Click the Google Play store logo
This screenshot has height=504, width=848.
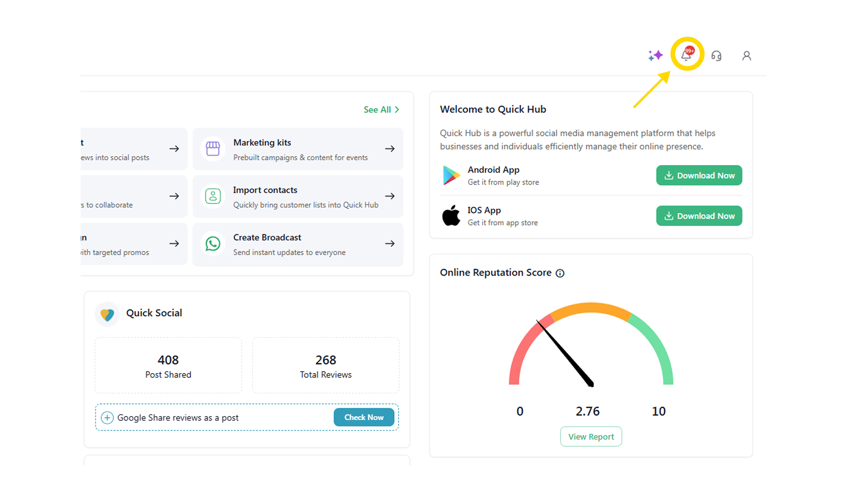pos(451,175)
